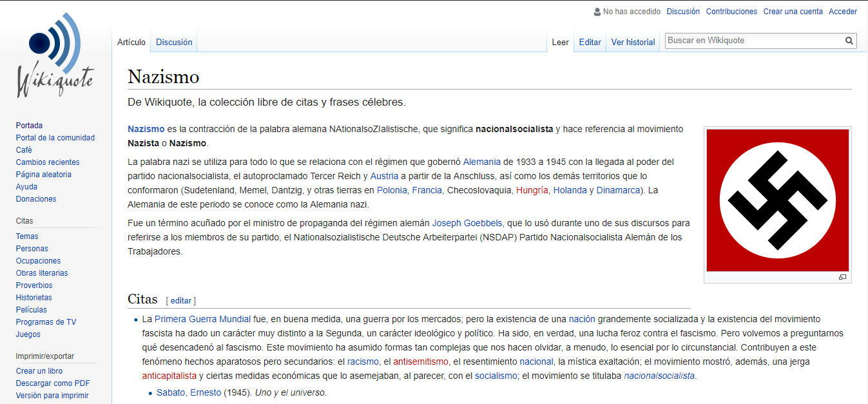Go to Portada in the sidebar
The height and width of the screenshot is (404, 868).
(x=29, y=126)
